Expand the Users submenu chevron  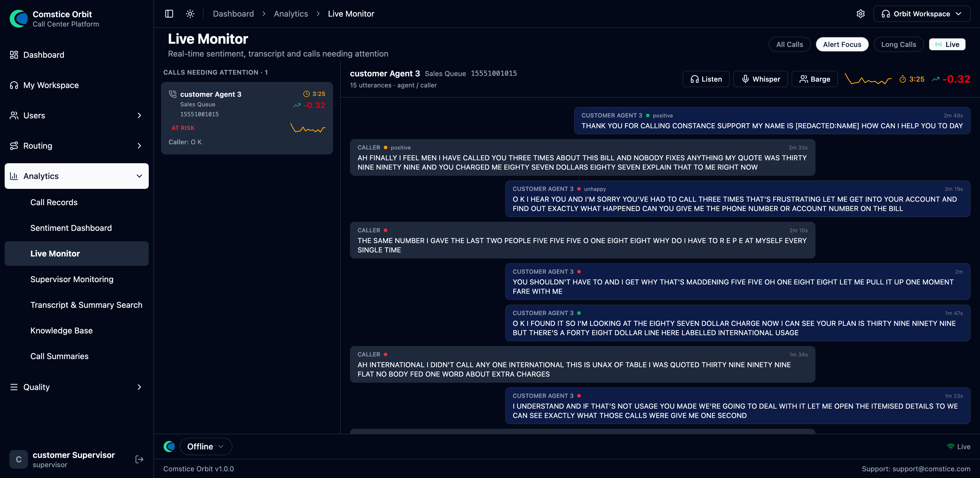[x=139, y=115]
